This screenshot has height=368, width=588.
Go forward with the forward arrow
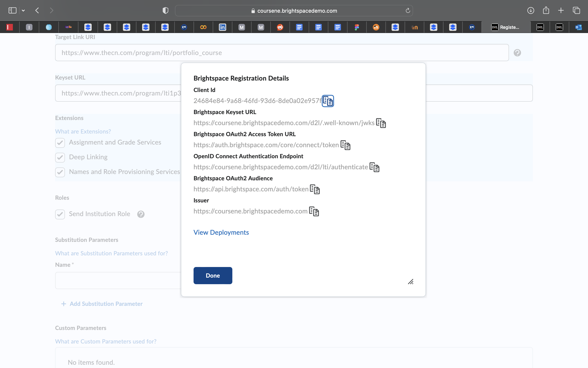coord(51,10)
